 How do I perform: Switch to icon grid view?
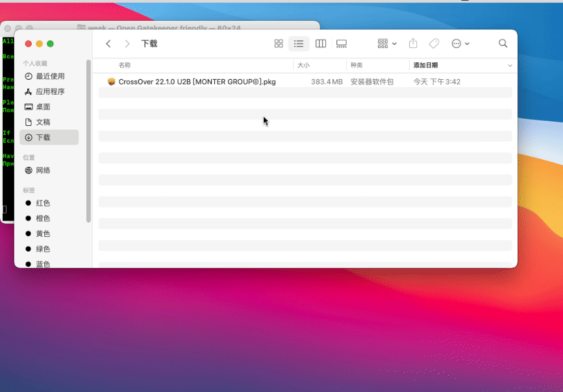pyautogui.click(x=279, y=43)
